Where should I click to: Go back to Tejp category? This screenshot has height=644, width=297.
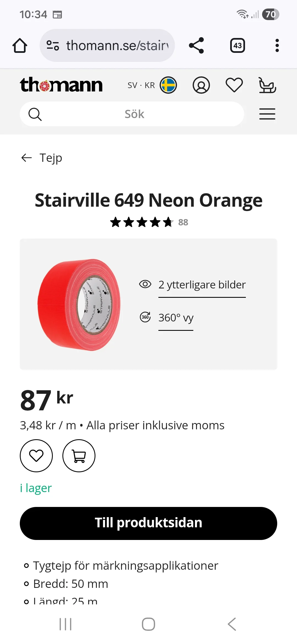(x=42, y=158)
